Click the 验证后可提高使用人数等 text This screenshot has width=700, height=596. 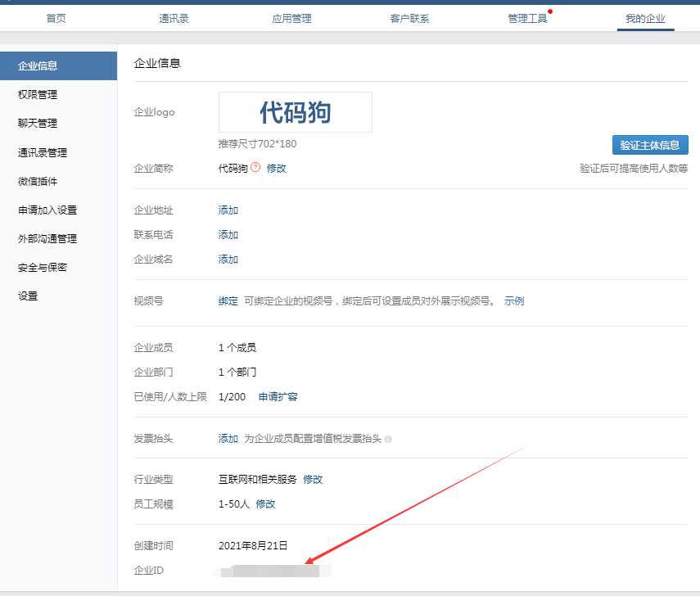(634, 169)
